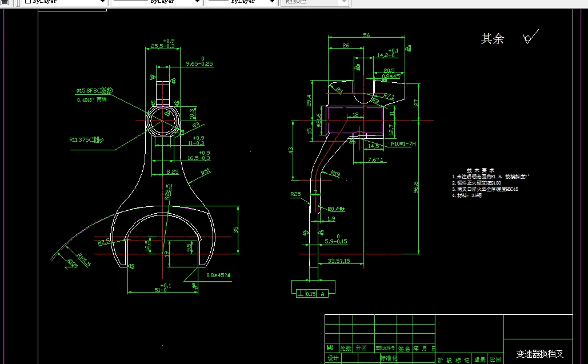Pick the R2.5 radius label
Image resolution: width=588 pixels, height=364 pixels.
pos(104,242)
